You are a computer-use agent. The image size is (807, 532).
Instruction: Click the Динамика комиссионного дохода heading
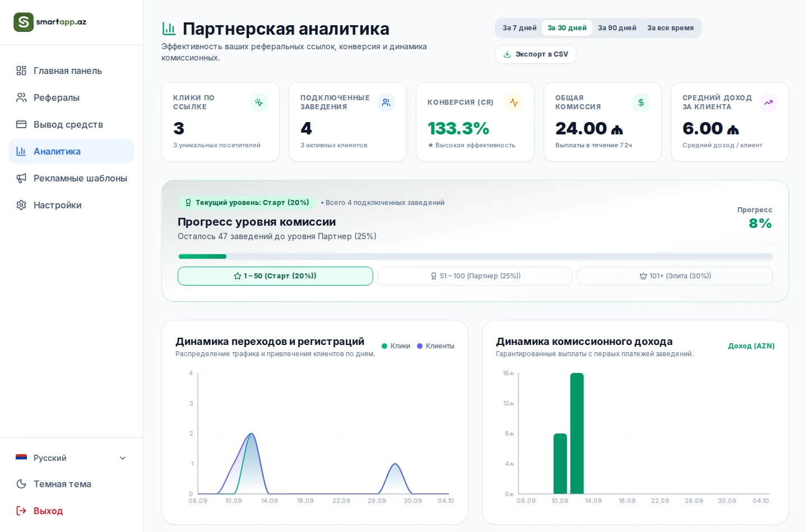584,342
